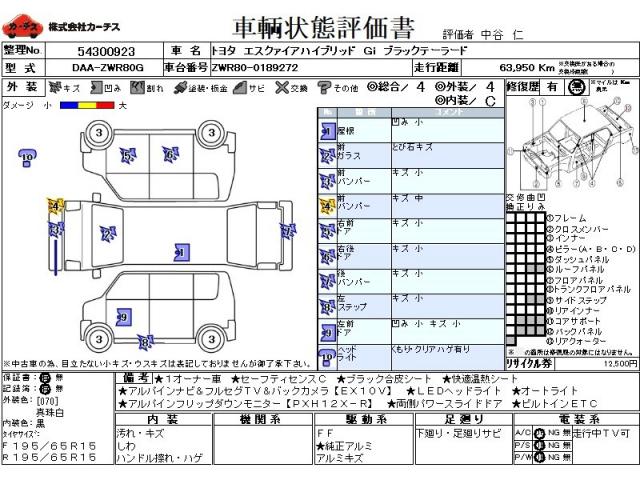Select marker 9 on the lower side view door
Screen dimensions: 640x480
(123, 317)
